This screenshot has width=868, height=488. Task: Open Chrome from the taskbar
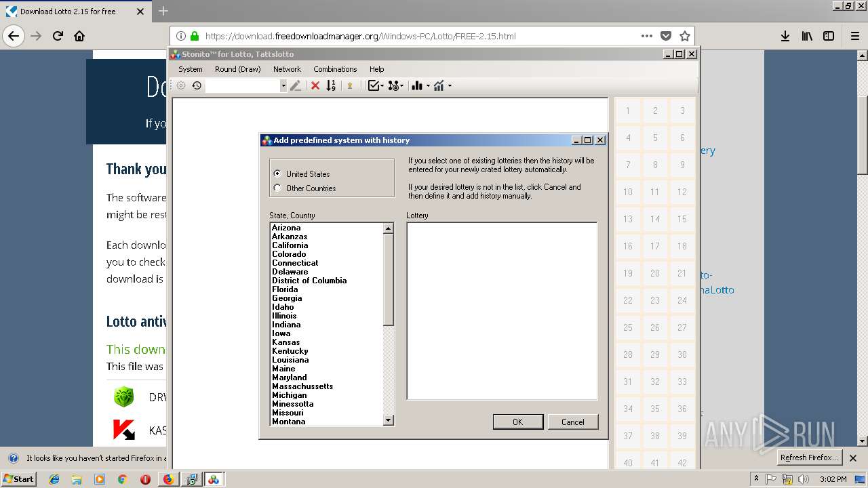point(122,479)
